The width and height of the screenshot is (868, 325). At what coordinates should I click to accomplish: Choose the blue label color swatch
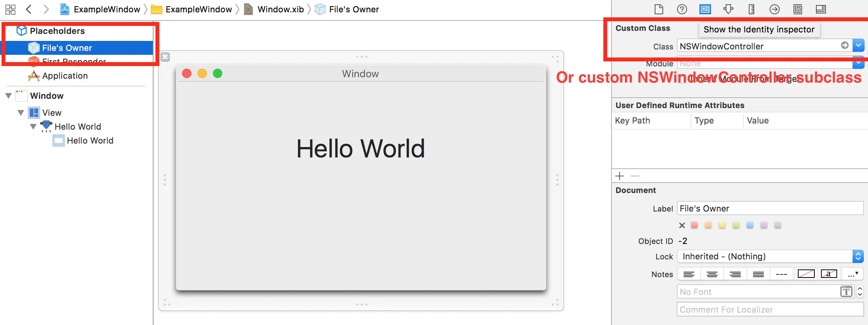click(x=750, y=225)
